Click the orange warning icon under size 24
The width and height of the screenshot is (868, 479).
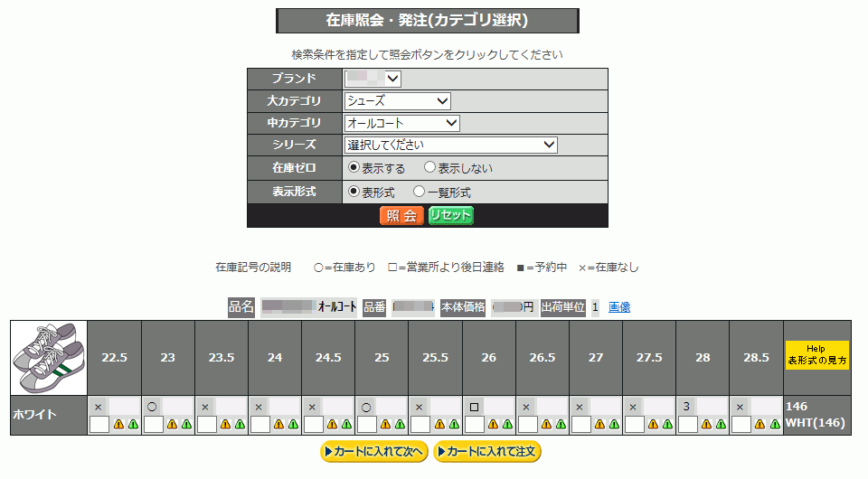point(279,425)
